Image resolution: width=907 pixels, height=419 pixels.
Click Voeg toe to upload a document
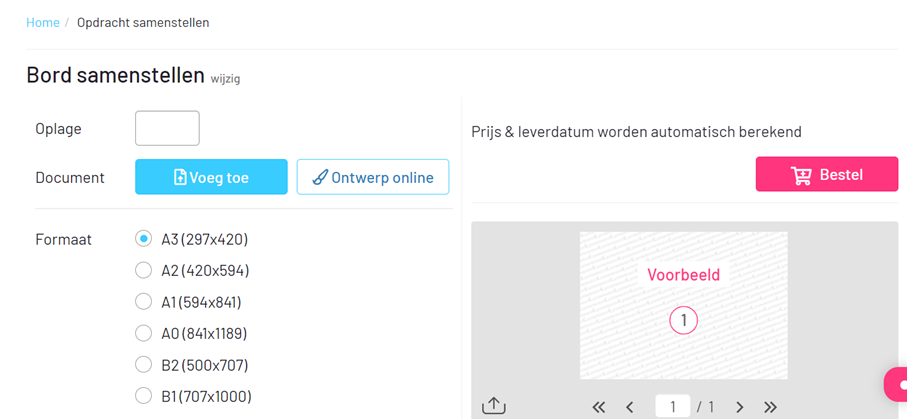(x=211, y=177)
